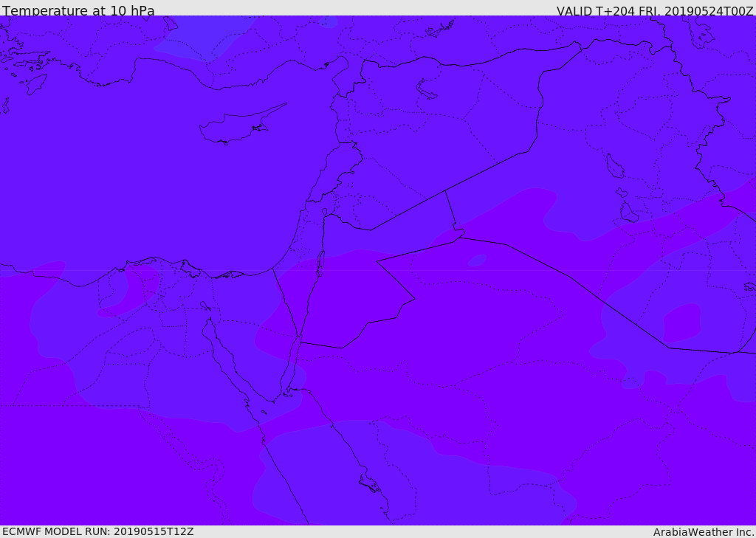The height and width of the screenshot is (538, 756).
Task: Click the 'ECMWF MODEL RUN: 20190515T12Z' footer text
Action: pos(98,531)
